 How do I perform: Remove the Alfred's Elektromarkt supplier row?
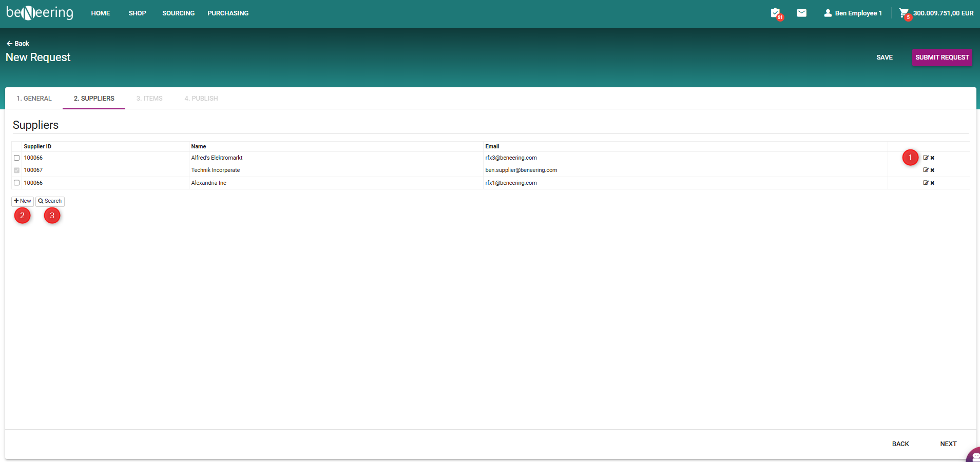(x=932, y=158)
